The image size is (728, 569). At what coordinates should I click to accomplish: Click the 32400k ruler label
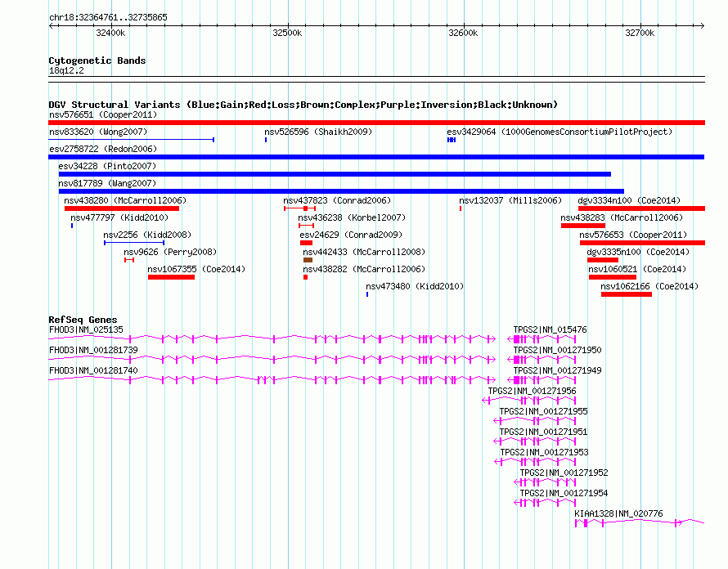(x=110, y=34)
